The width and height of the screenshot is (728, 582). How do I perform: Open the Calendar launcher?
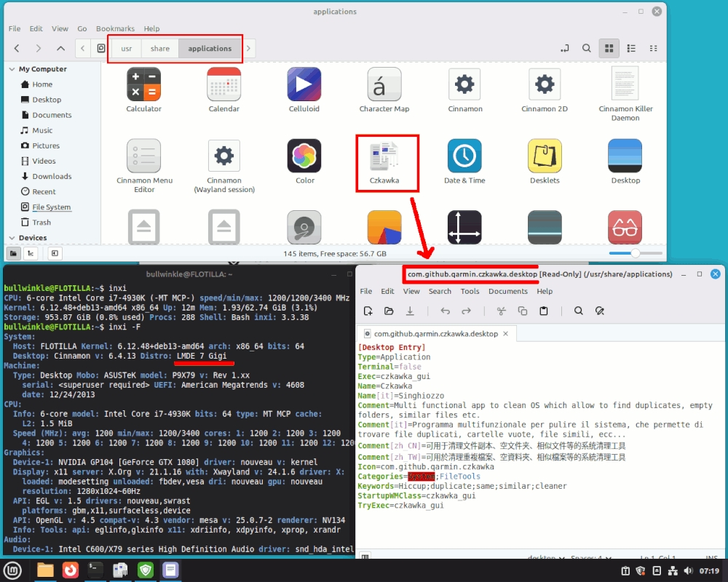(223, 90)
